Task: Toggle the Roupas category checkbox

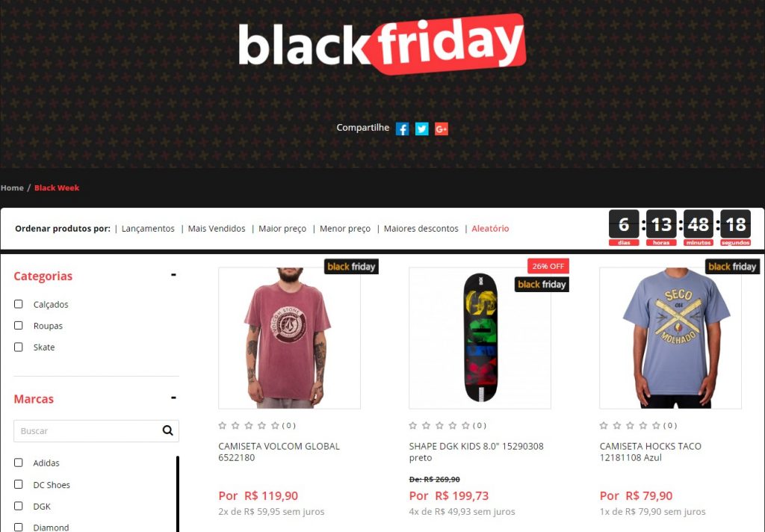Action: pos(19,326)
